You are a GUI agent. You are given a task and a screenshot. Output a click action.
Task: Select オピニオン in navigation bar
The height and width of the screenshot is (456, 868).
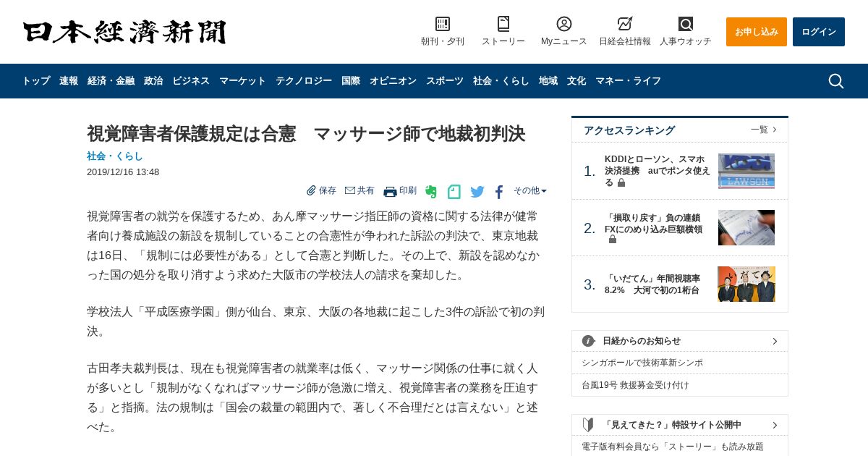pos(393,81)
